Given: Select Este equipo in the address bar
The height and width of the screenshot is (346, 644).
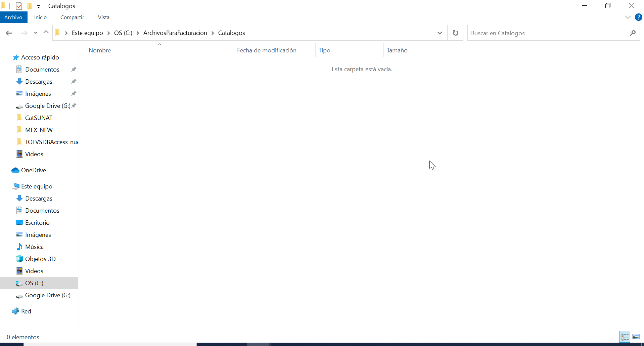Looking at the screenshot, I should pyautogui.click(x=87, y=33).
